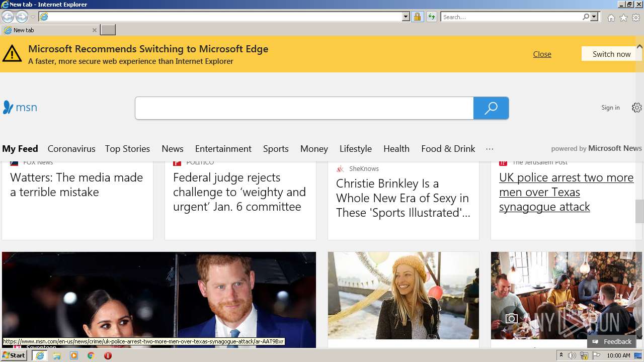Open the Food & Drink category

[448, 149]
